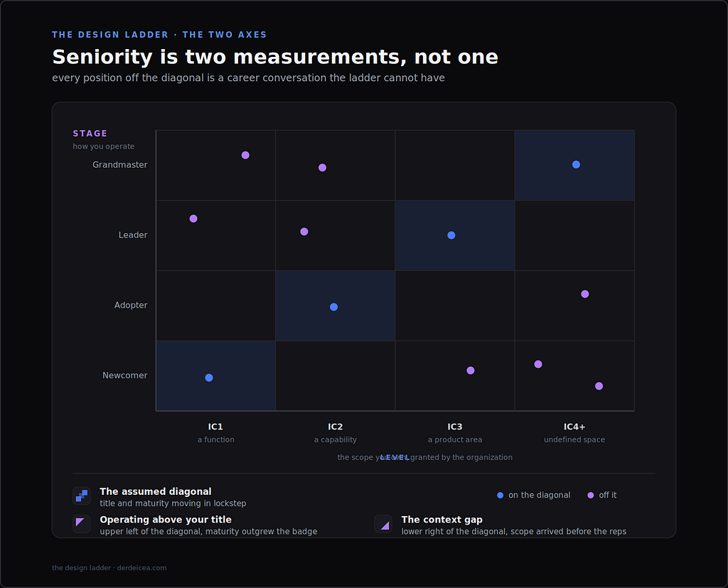Image resolution: width=728 pixels, height=588 pixels.
Task: Select the blue dot in Newcomer IC1 cell
Action: pyautogui.click(x=209, y=378)
